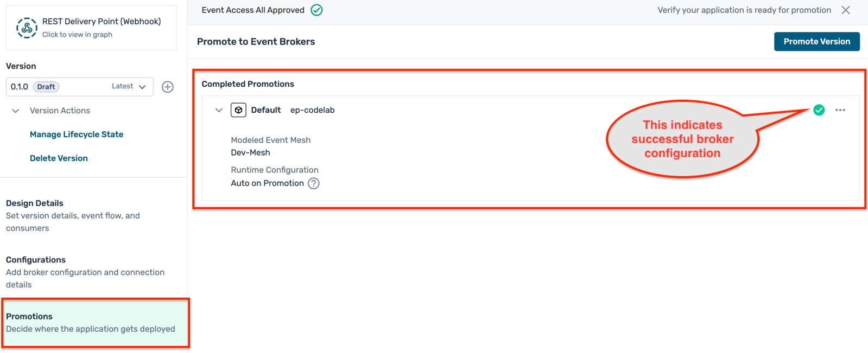Click the Delete Version link

[x=59, y=158]
